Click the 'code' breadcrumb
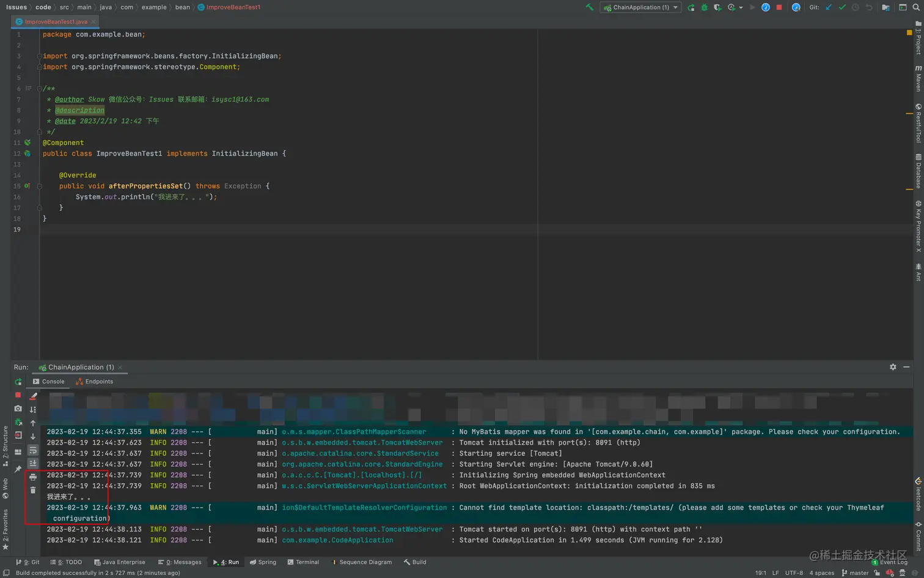The width and height of the screenshot is (924, 578). (x=43, y=7)
